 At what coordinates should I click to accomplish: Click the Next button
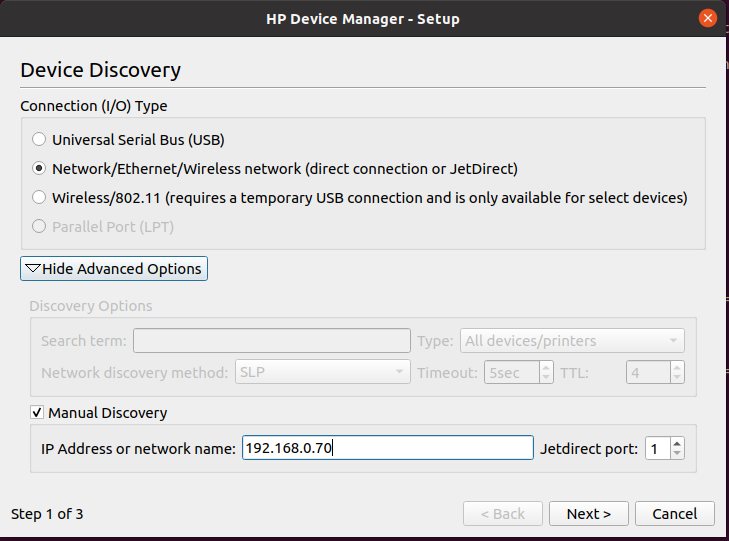click(588, 514)
